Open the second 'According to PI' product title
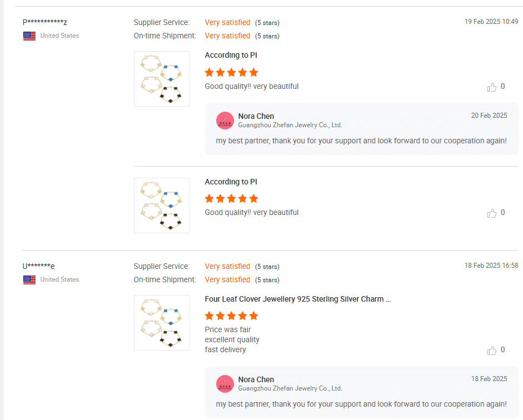 coord(231,182)
